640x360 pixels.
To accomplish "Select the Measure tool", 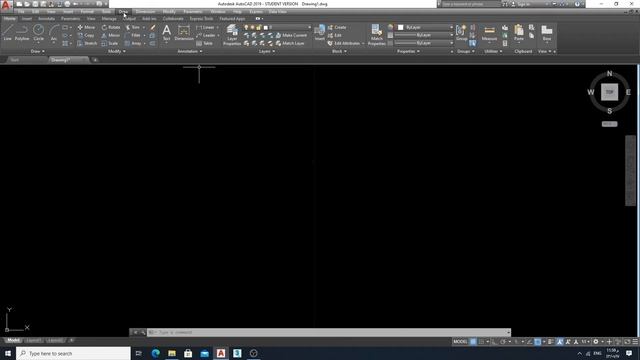I will (489, 33).
